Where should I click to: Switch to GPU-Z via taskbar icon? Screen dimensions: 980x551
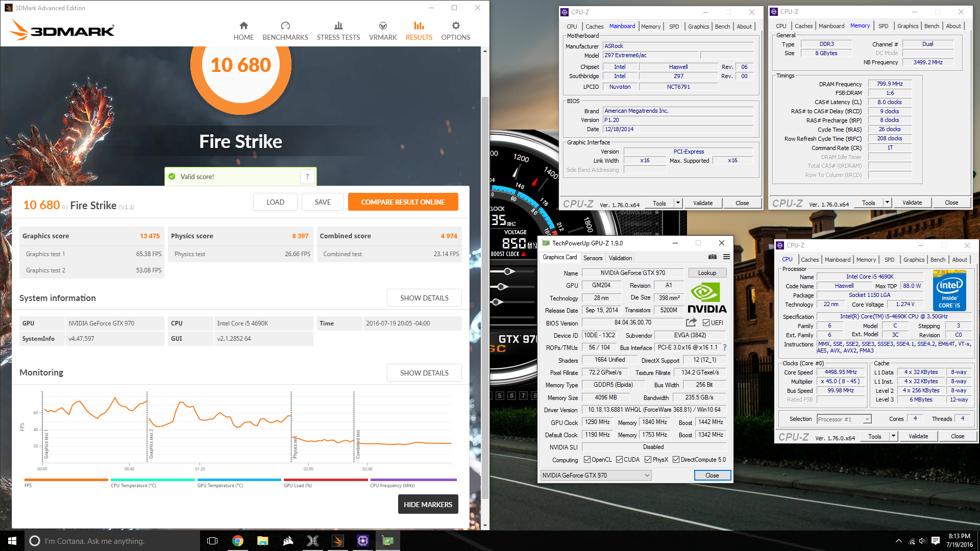(x=388, y=541)
